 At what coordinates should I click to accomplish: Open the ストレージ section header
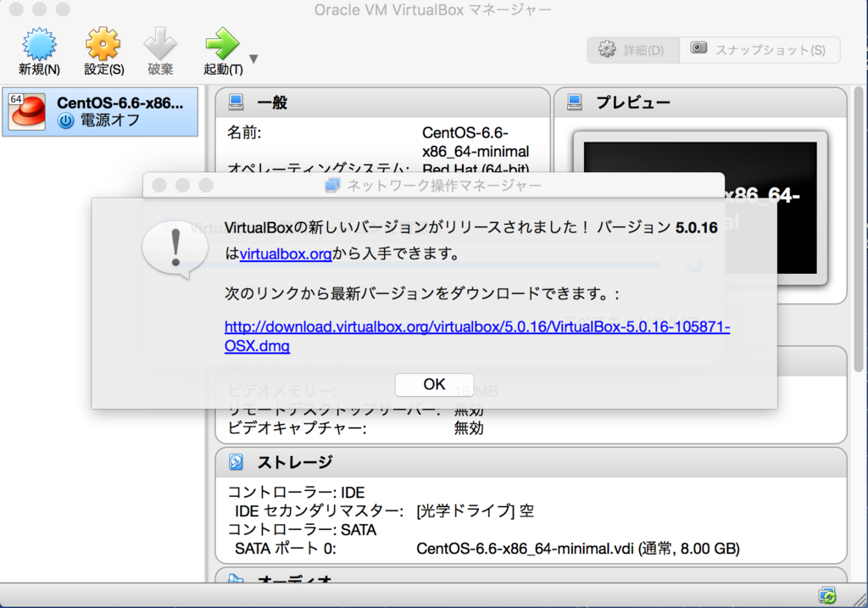[x=531, y=462]
